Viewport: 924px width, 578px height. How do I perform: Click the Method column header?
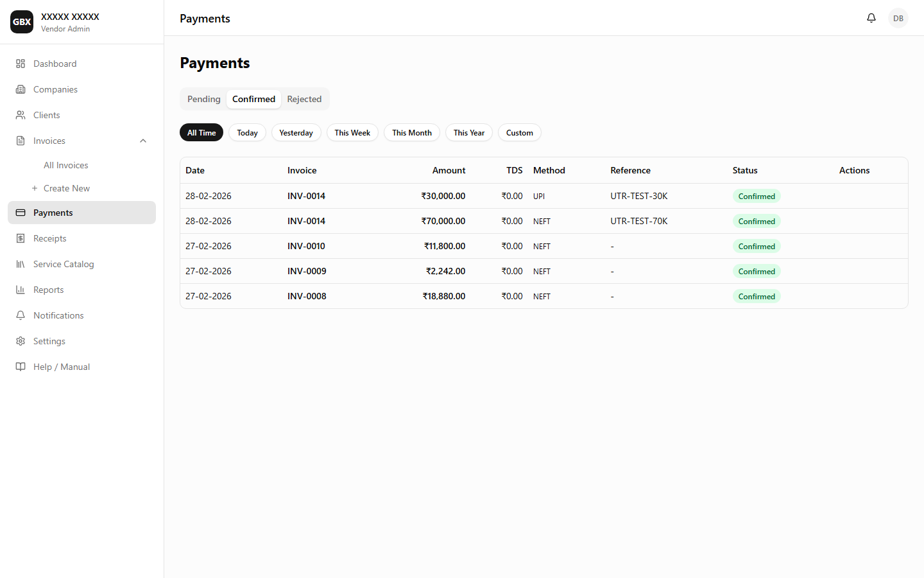pyautogui.click(x=549, y=170)
